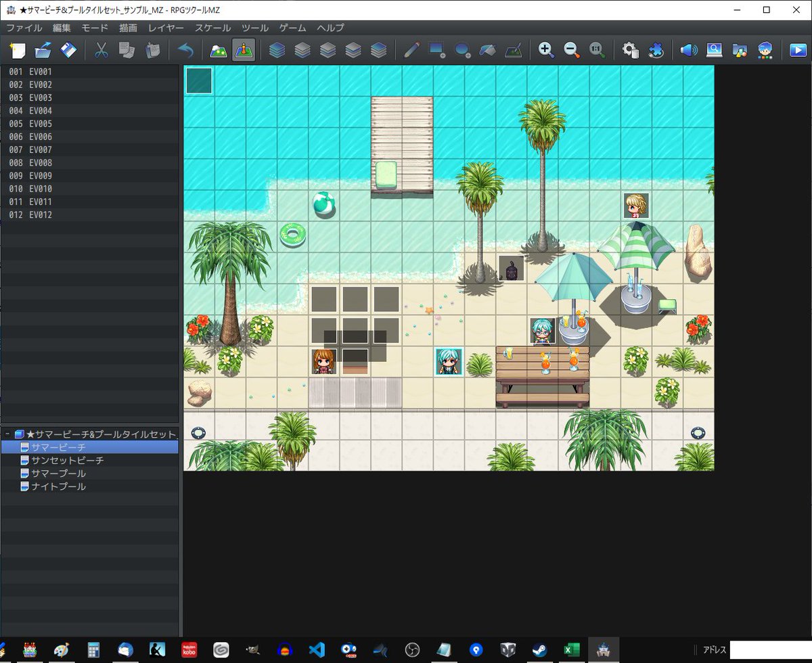
Task: Select the Ellipse drawing tool
Action: coord(462,50)
